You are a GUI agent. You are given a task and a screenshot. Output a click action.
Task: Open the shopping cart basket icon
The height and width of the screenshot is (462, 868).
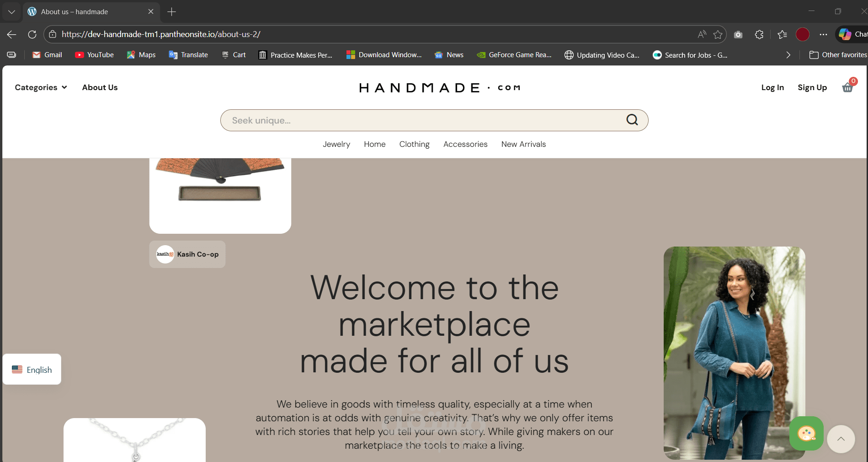click(x=848, y=87)
